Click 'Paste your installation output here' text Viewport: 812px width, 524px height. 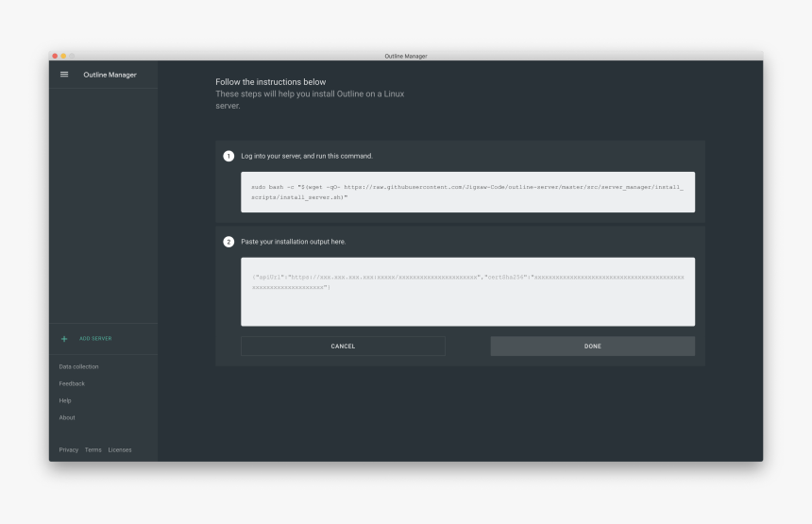click(293, 242)
